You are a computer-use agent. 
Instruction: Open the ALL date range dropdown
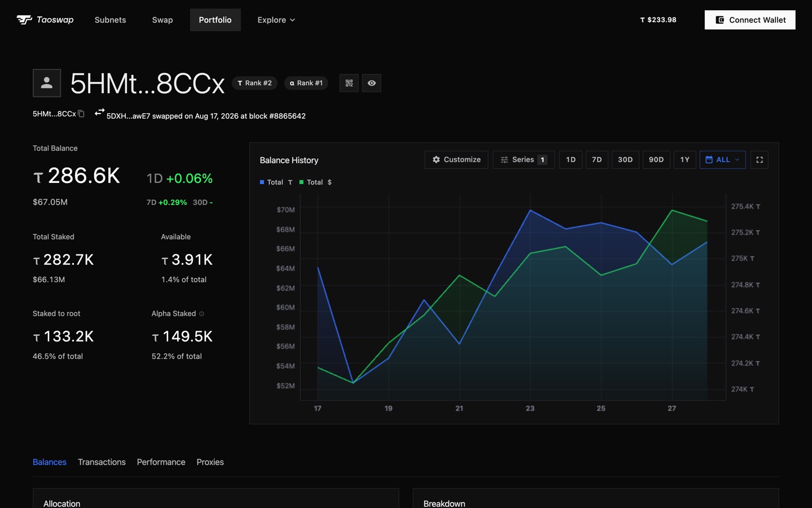[722, 160]
